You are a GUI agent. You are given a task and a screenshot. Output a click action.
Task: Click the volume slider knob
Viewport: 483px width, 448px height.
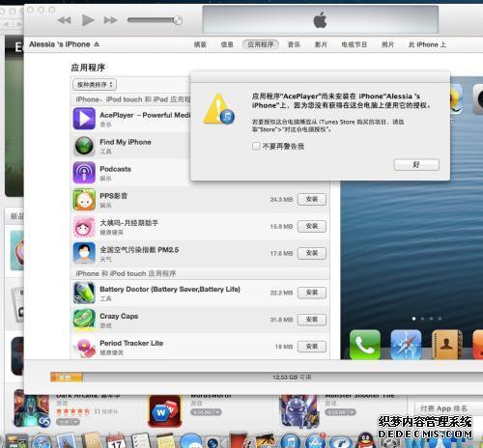click(x=178, y=20)
